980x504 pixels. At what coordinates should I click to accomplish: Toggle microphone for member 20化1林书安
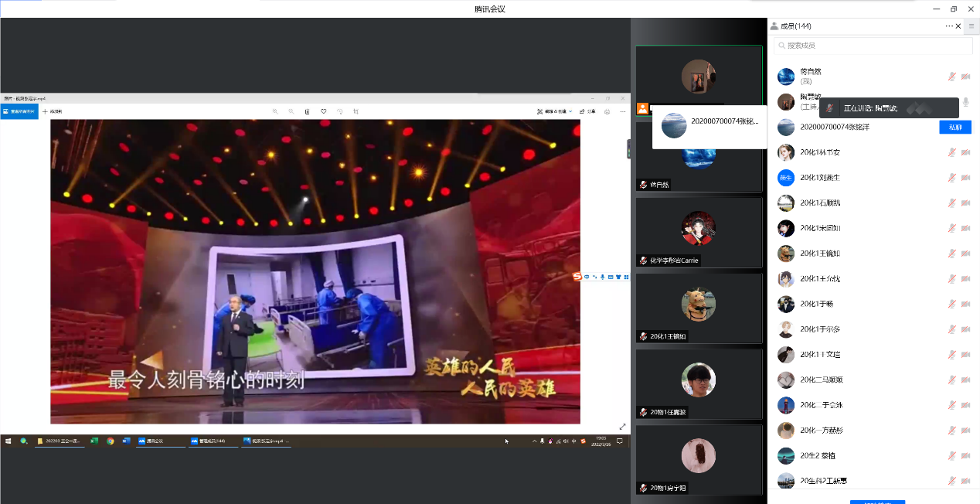click(952, 152)
